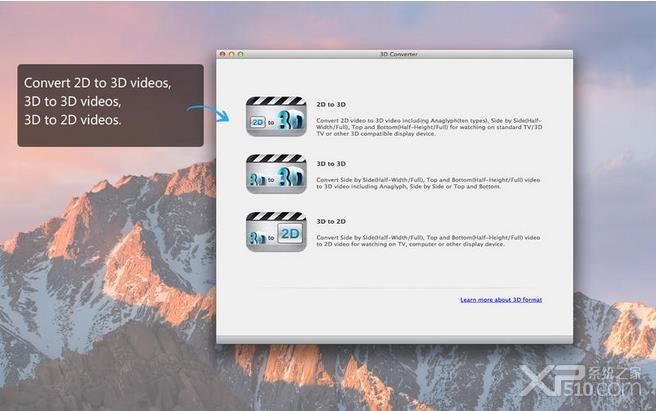Select the '3D to 3D' heading text

(x=331, y=164)
